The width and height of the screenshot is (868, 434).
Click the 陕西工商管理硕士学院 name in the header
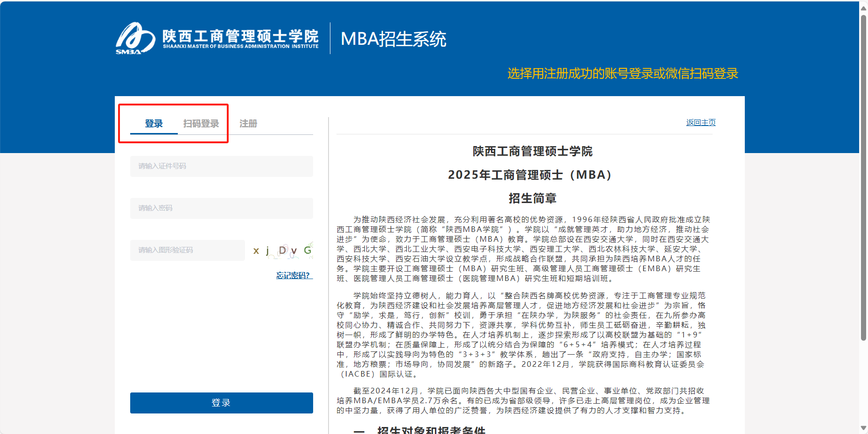[x=240, y=36]
